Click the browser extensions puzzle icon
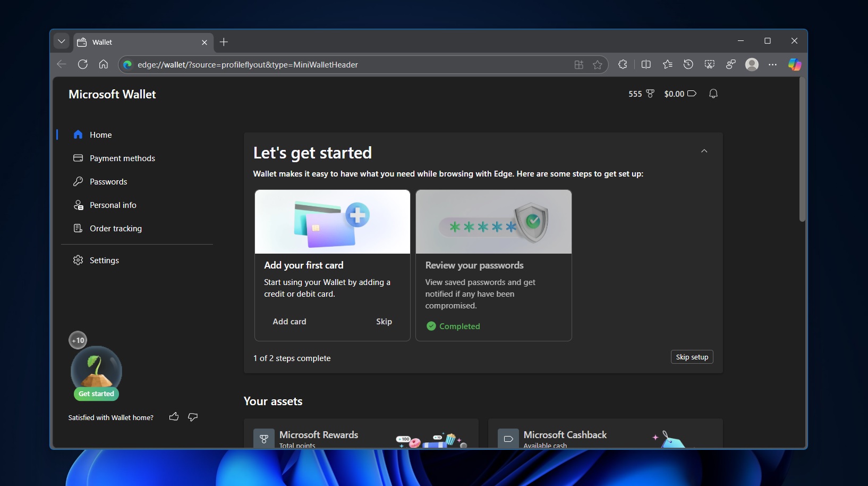This screenshot has width=868, height=486. click(622, 64)
